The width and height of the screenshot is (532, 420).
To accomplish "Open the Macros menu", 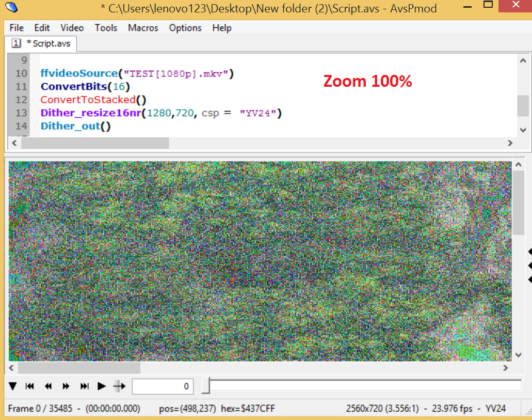I will tap(143, 28).
